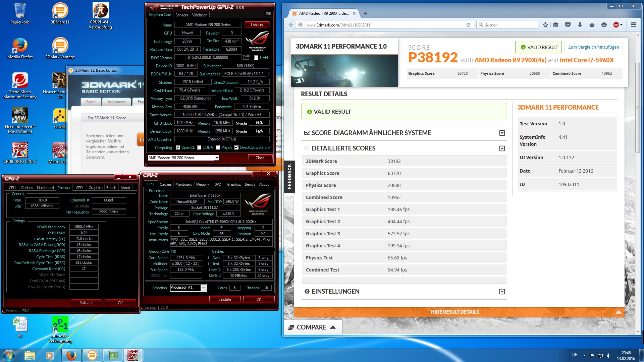Launch the GPUPI_x64 shortcut on the desktop

[x=100, y=16]
